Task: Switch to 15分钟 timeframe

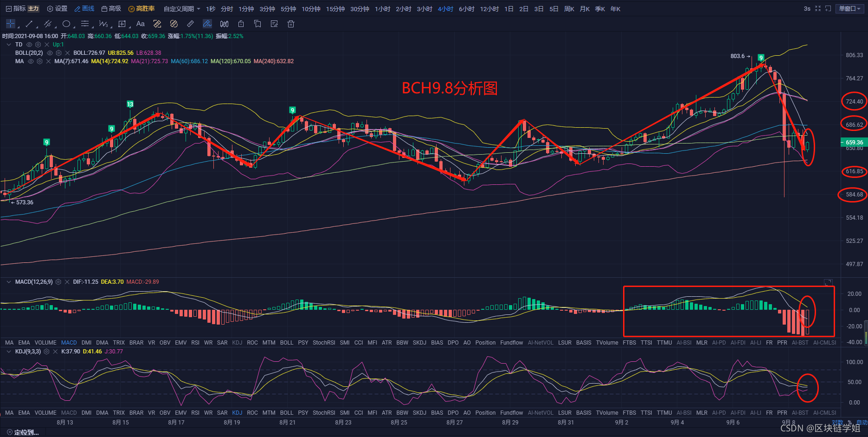Action: tap(335, 9)
